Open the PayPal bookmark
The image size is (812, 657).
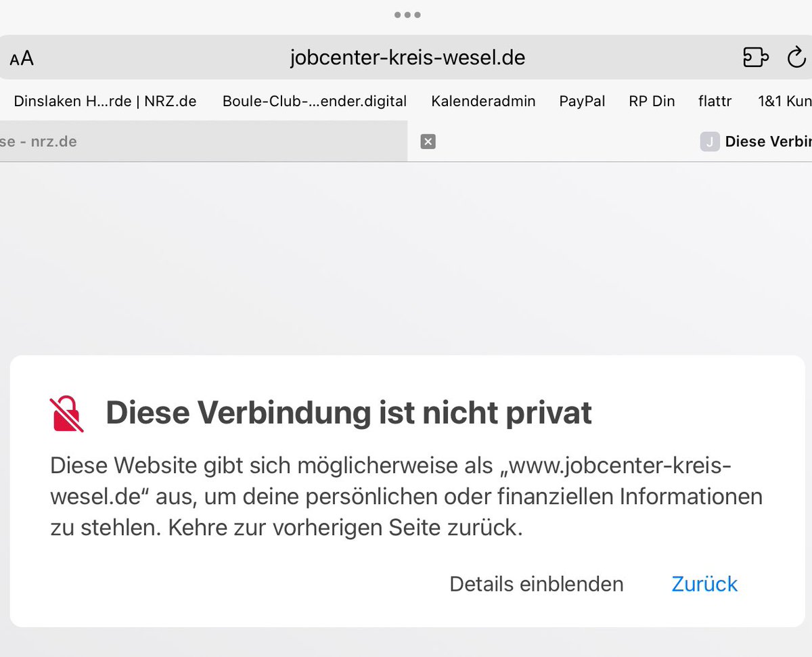pyautogui.click(x=582, y=101)
